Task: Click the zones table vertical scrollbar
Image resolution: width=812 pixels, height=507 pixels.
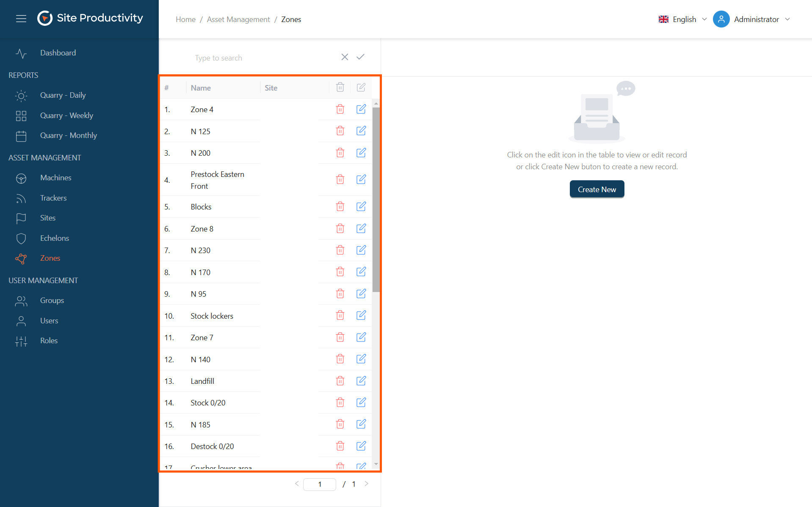Action: click(x=376, y=199)
